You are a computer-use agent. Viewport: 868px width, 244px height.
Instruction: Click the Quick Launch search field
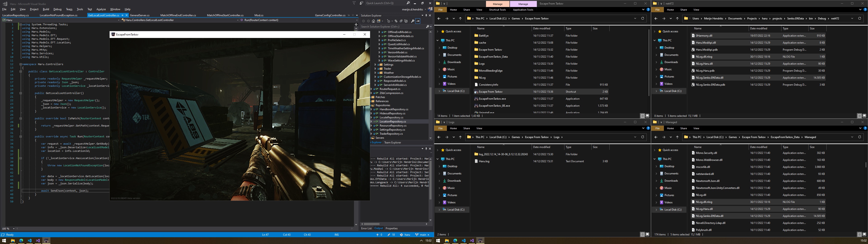point(387,3)
